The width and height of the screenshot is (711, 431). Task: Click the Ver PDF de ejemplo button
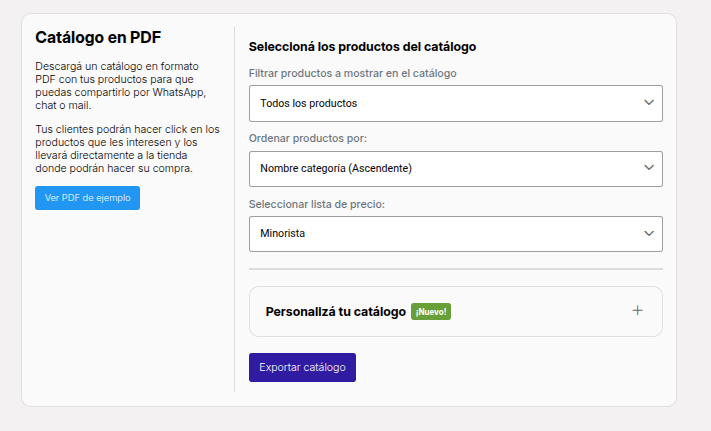point(88,198)
